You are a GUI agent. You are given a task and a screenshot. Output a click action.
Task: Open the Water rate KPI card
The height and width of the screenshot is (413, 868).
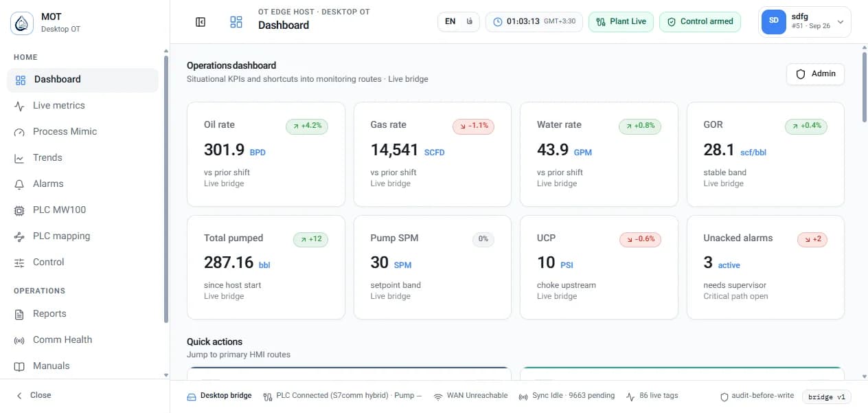tap(599, 154)
